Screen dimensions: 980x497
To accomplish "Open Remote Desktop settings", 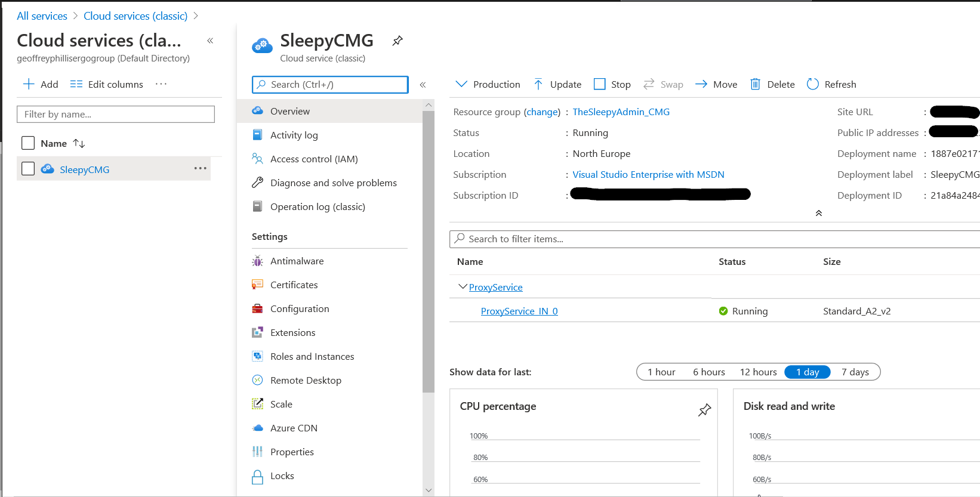I will pos(306,380).
